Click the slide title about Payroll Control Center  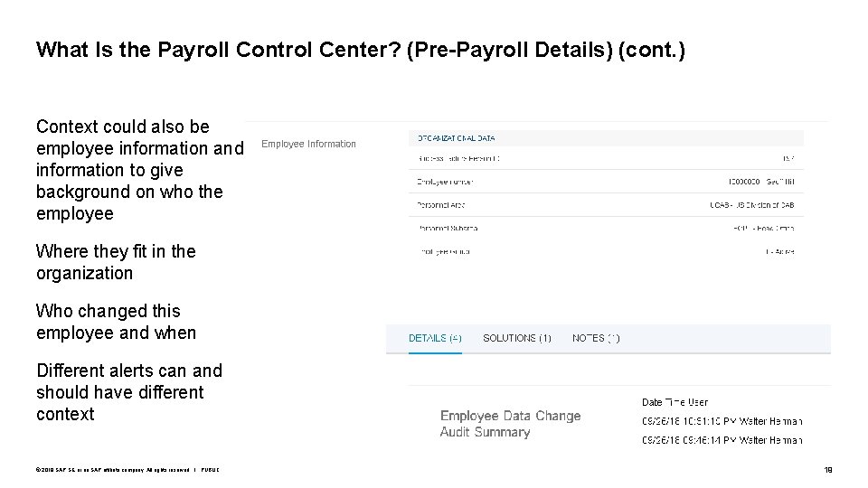click(360, 50)
